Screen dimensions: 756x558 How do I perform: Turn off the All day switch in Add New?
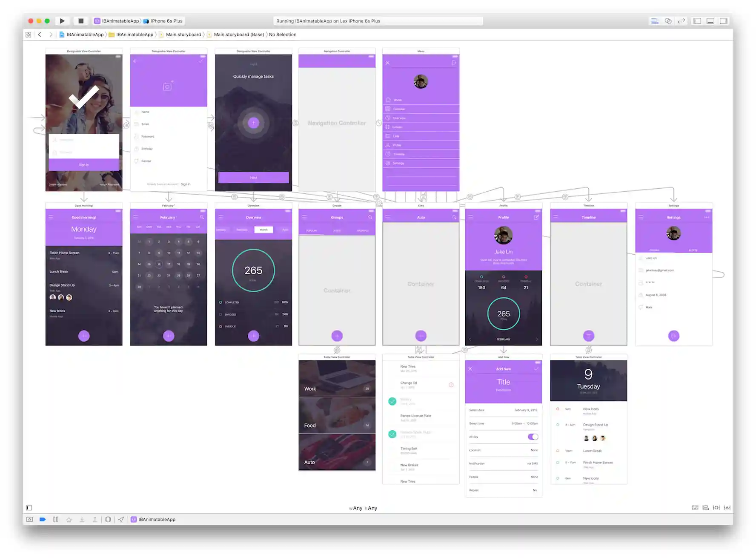pos(533,437)
